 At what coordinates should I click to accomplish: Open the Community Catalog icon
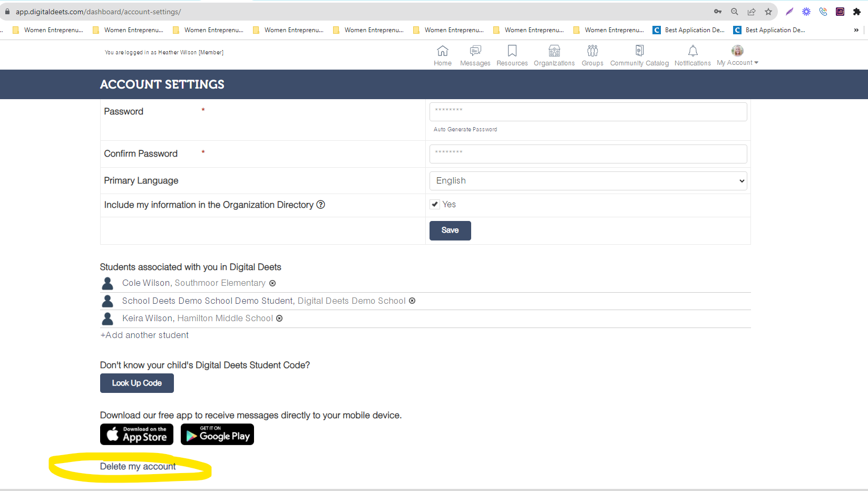(639, 51)
